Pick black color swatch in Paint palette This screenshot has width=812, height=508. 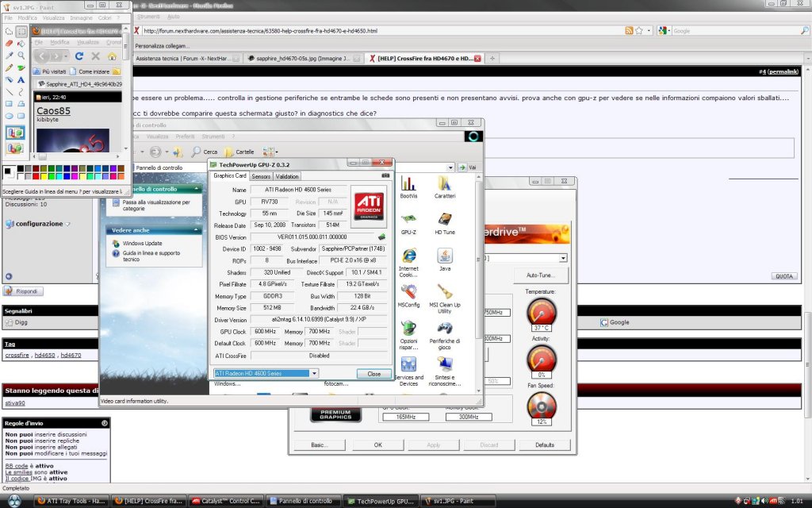pos(20,168)
